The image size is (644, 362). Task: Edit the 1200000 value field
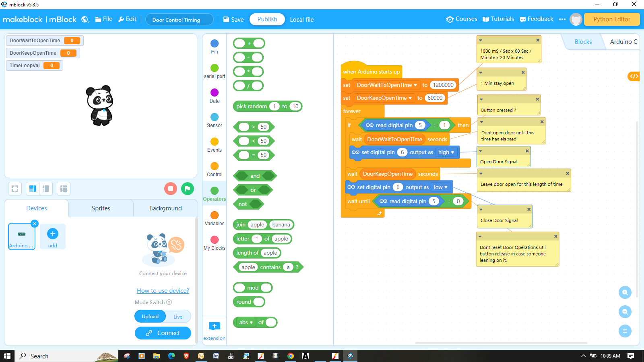[443, 85]
